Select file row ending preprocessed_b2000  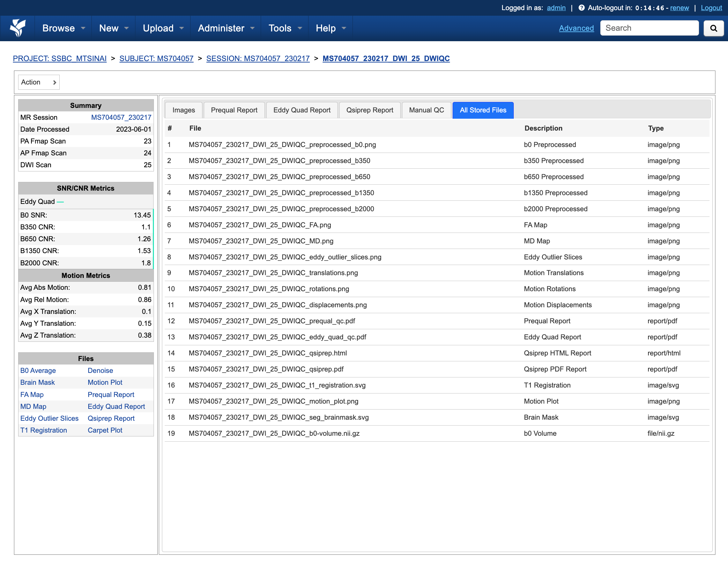click(x=437, y=209)
